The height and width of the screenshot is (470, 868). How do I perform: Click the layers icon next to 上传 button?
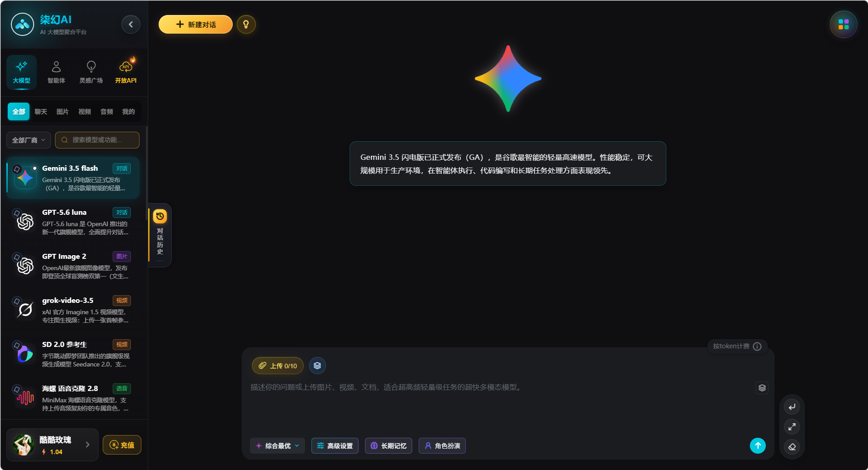[x=317, y=366]
